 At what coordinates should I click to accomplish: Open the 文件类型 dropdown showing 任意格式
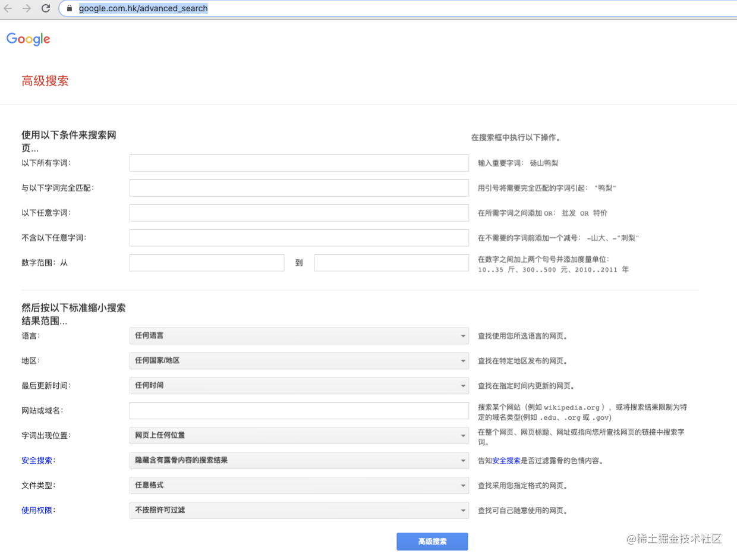coord(299,486)
